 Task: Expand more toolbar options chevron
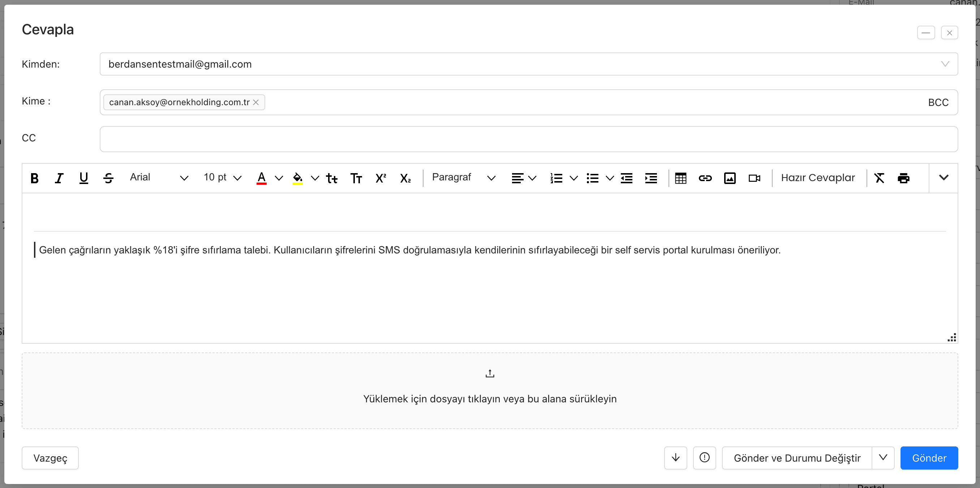click(944, 178)
